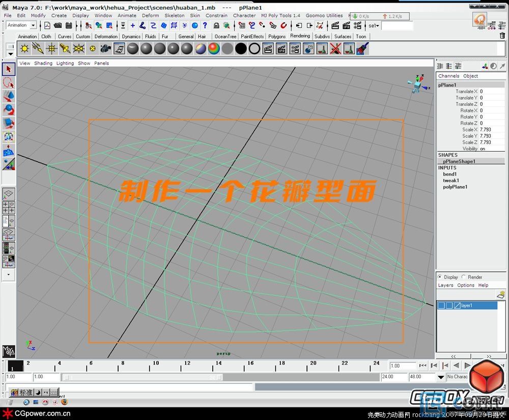
Task: Switch to four view layout
Action: 9,207
